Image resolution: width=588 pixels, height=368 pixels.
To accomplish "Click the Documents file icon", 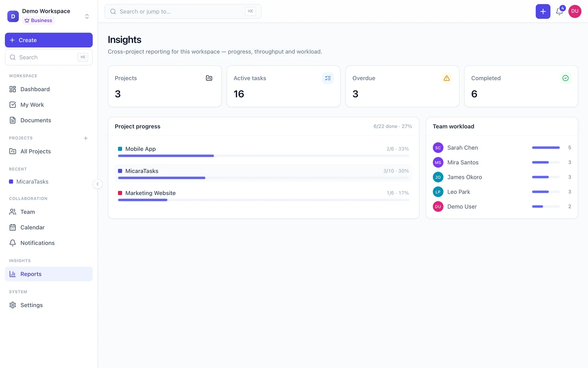I will tap(12, 120).
